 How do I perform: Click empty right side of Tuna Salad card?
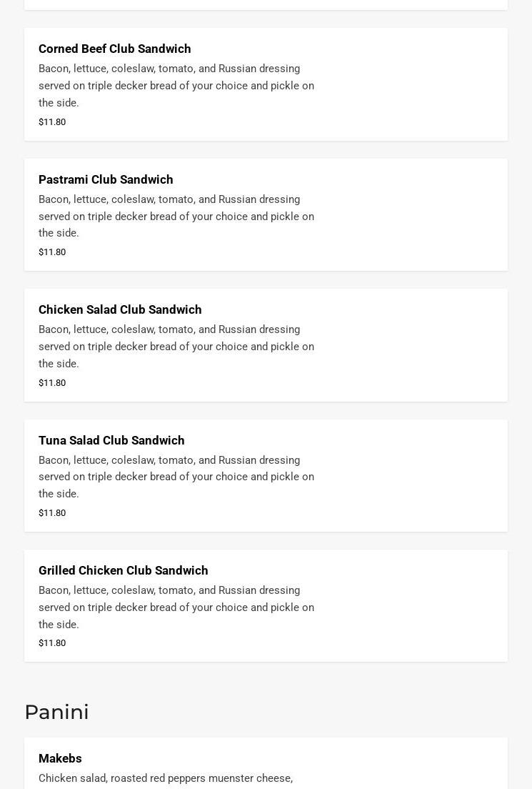click(414, 476)
